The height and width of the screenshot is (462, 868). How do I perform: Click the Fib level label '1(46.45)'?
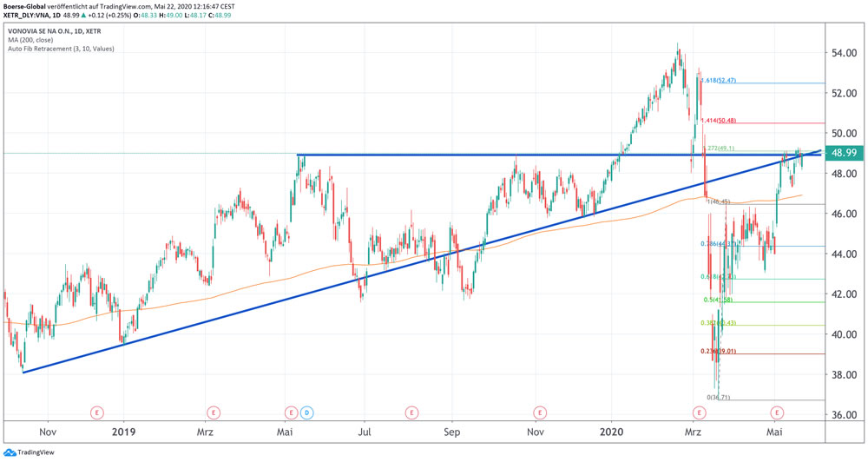click(719, 202)
